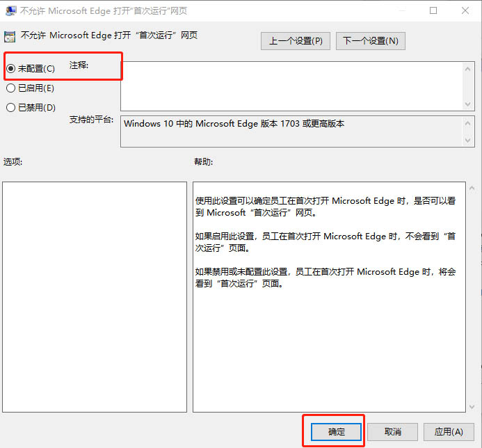The height and width of the screenshot is (448, 482).
Task: Pick the 已禁用(D) radio option
Action: tap(11, 108)
